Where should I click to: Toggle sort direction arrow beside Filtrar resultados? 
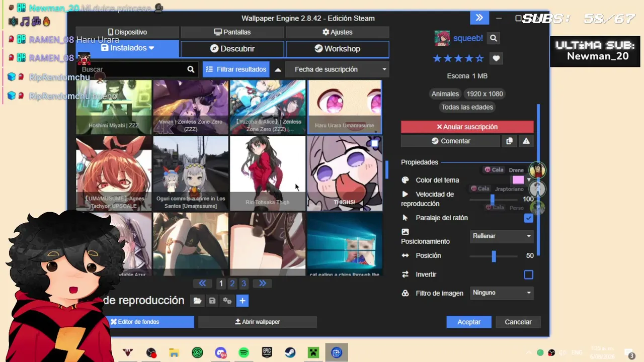tap(278, 69)
